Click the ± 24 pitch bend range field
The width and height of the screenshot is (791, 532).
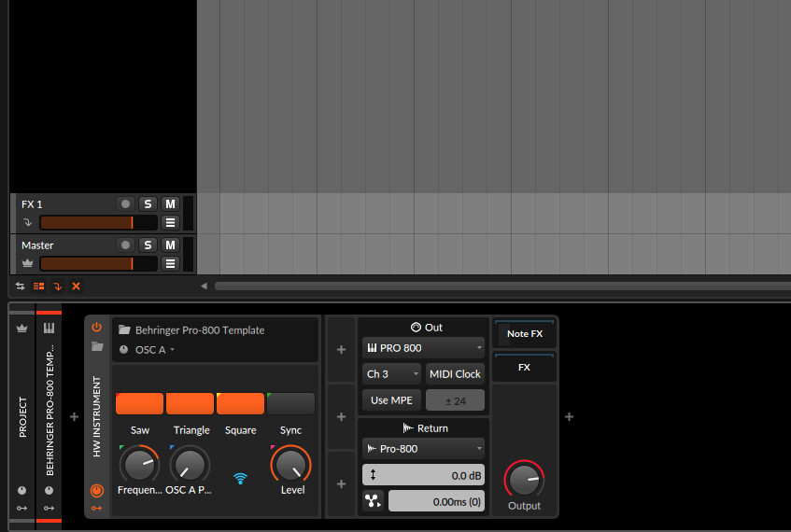pos(455,400)
